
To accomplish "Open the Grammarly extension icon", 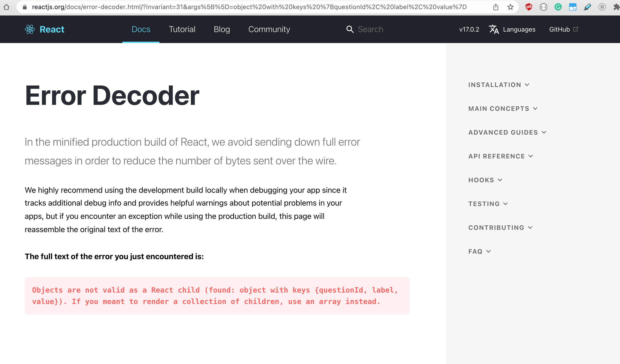I will coord(558,7).
